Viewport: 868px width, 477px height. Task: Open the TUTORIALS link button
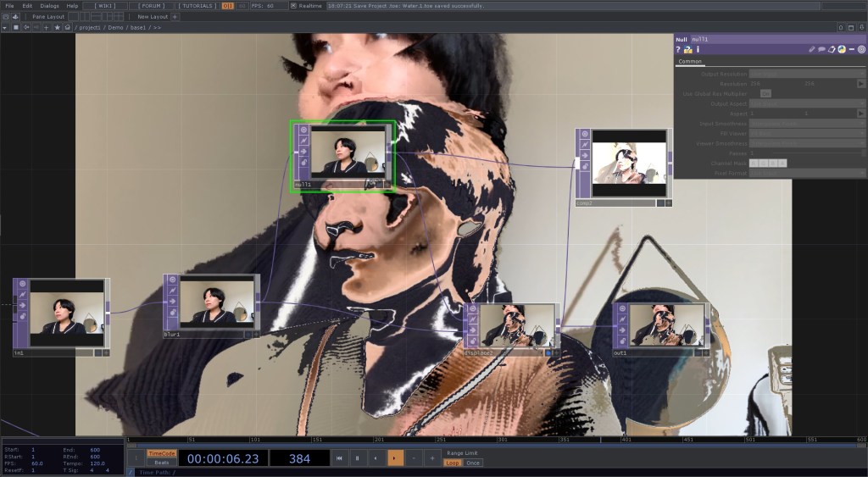(x=196, y=6)
